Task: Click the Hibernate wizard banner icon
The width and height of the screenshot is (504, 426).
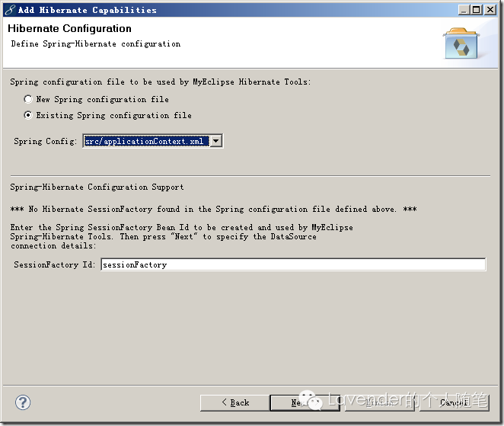Action: click(461, 43)
